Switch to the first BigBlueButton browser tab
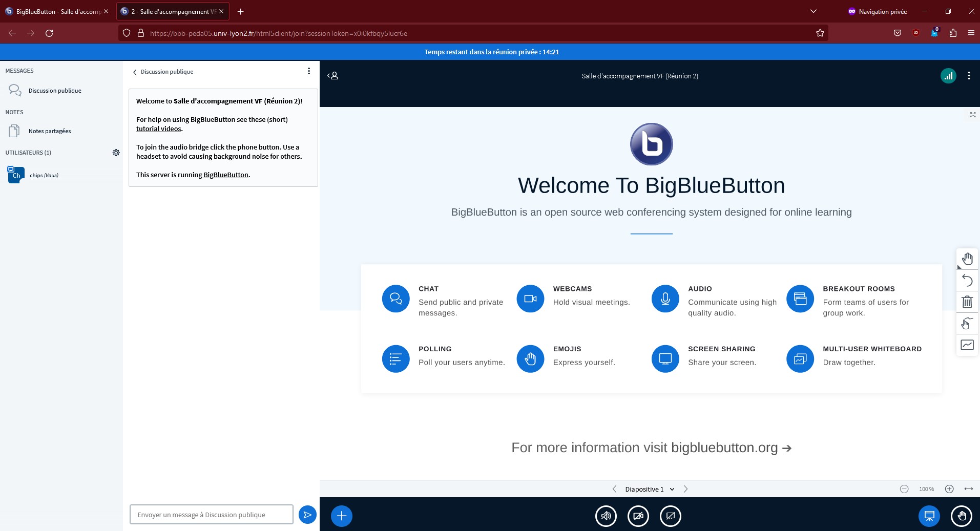980x531 pixels. click(56, 11)
